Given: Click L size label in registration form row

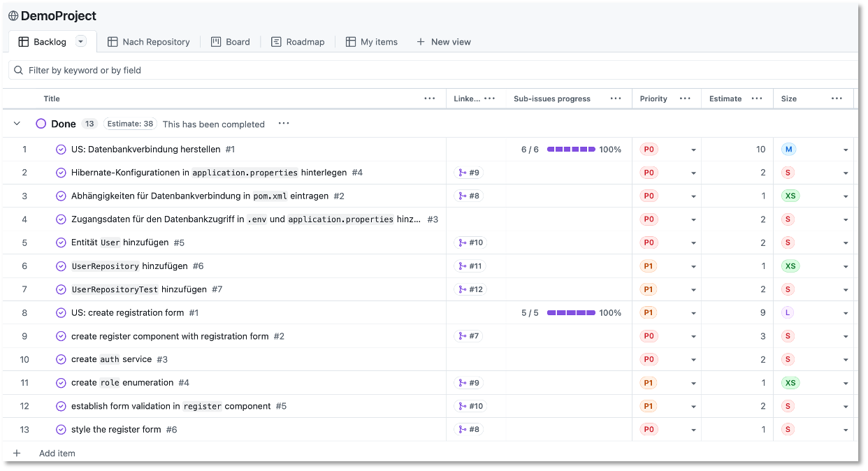Looking at the screenshot, I should pos(788,313).
